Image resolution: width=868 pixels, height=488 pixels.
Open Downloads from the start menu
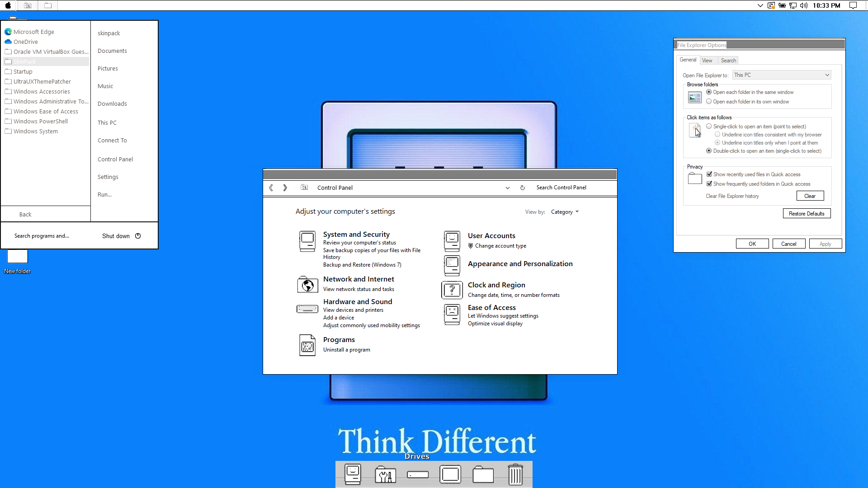coord(112,104)
